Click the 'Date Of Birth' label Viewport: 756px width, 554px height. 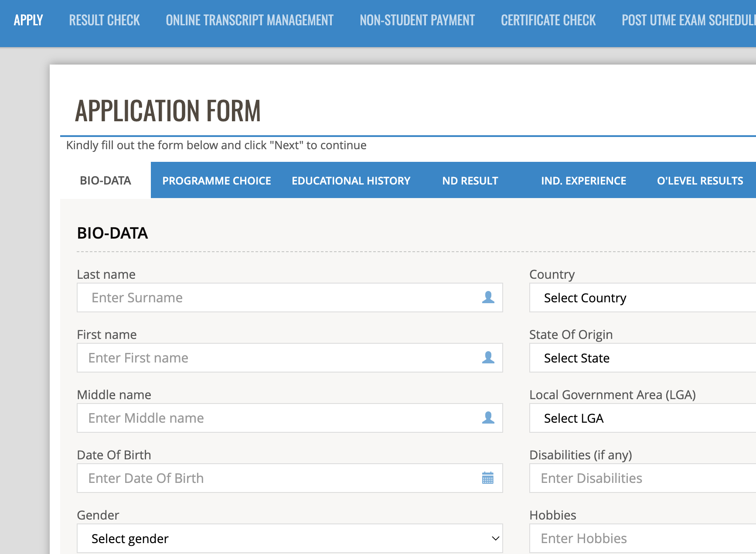[114, 455]
